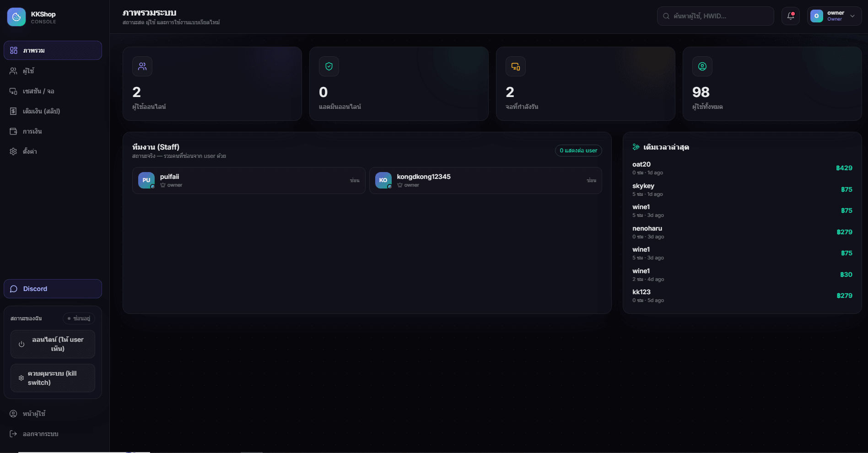Viewport: 868px width, 453px height.
Task: Click the owner avatar in the header
Action: [x=816, y=16]
